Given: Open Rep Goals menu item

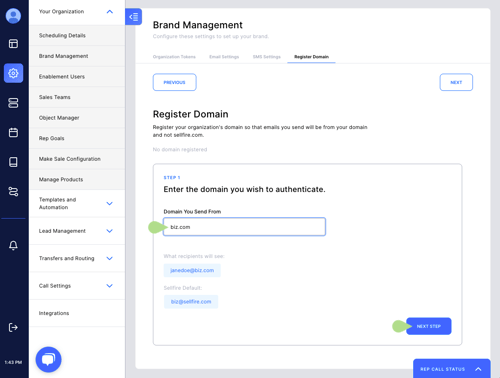Looking at the screenshot, I should tap(77, 138).
